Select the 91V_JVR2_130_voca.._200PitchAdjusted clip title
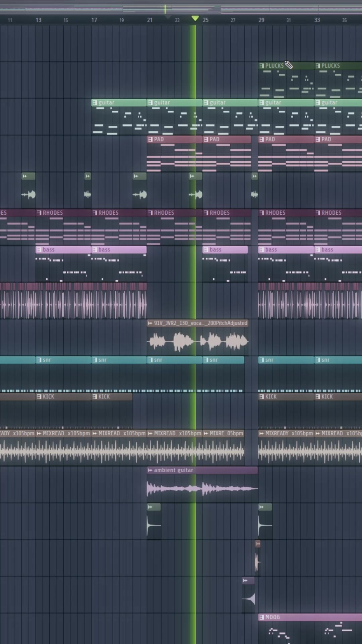The width and height of the screenshot is (362, 644). pyautogui.click(x=200, y=323)
